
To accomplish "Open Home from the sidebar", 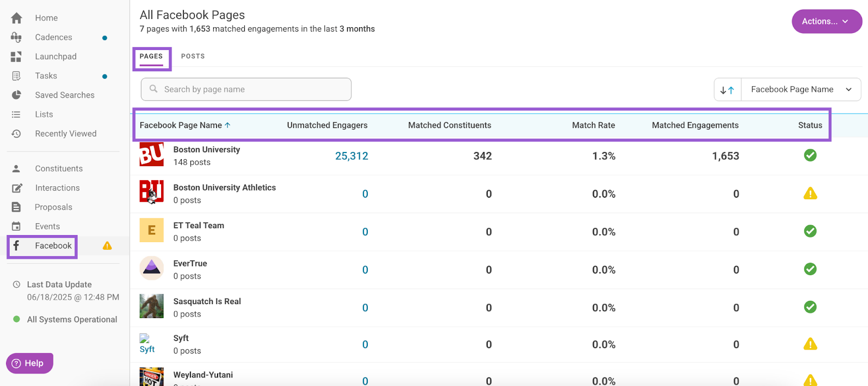I will (x=46, y=18).
